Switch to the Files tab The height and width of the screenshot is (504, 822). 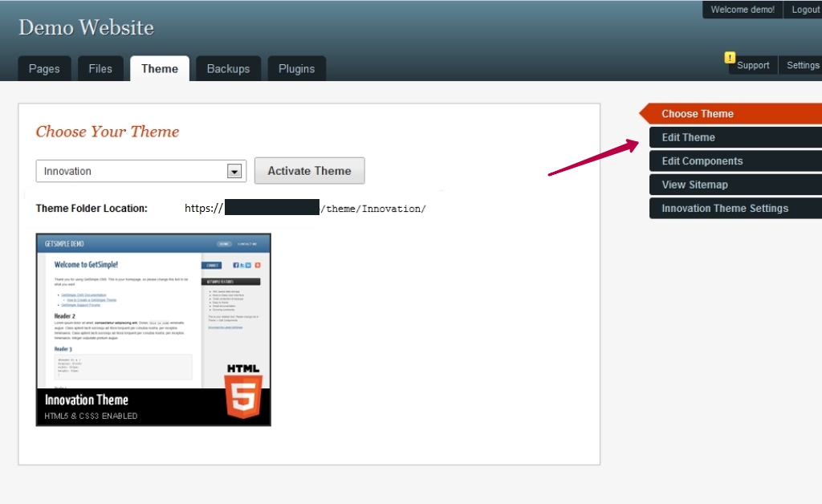100,69
